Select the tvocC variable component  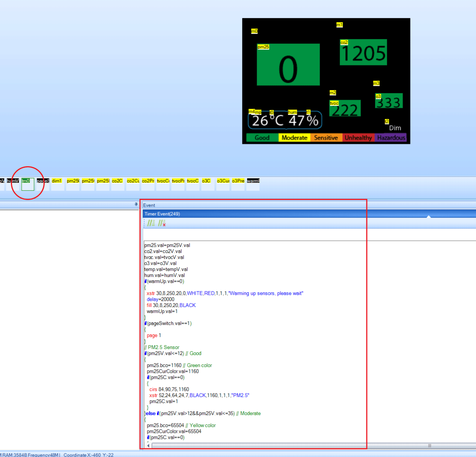pos(193,183)
